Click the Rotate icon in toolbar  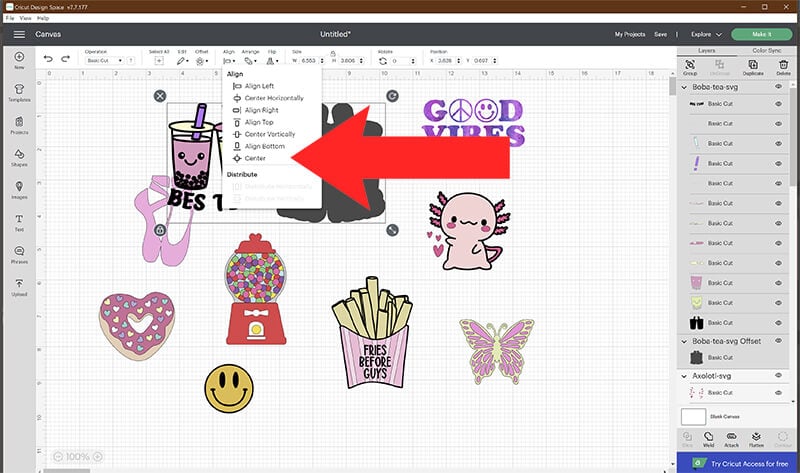pyautogui.click(x=383, y=61)
